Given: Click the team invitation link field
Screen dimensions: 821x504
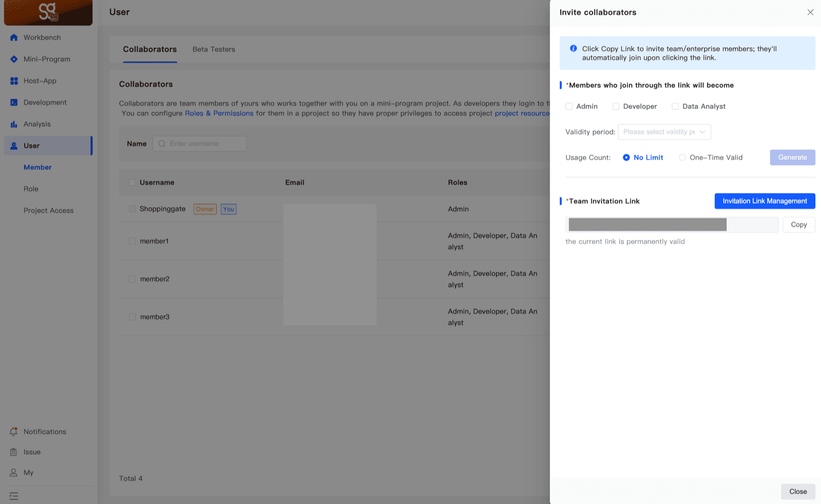Looking at the screenshot, I should click(x=672, y=225).
